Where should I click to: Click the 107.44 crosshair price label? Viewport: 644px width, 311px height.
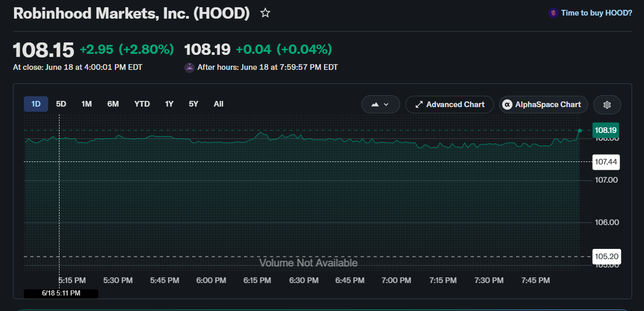point(606,162)
